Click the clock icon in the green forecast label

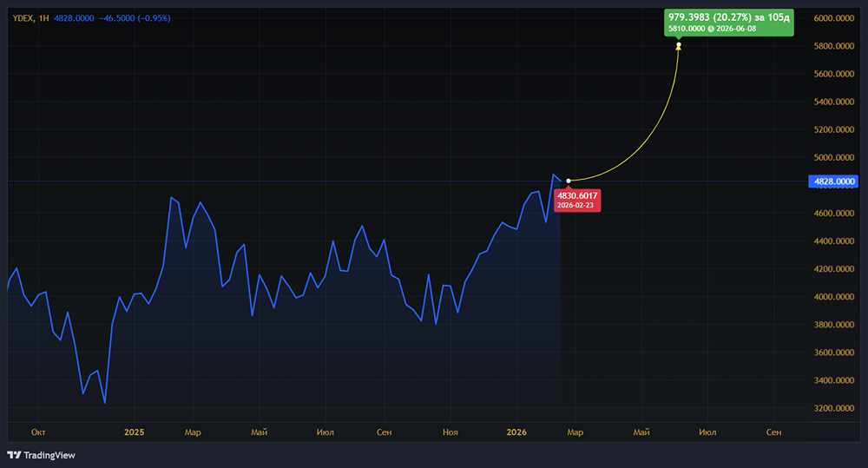click(x=711, y=29)
